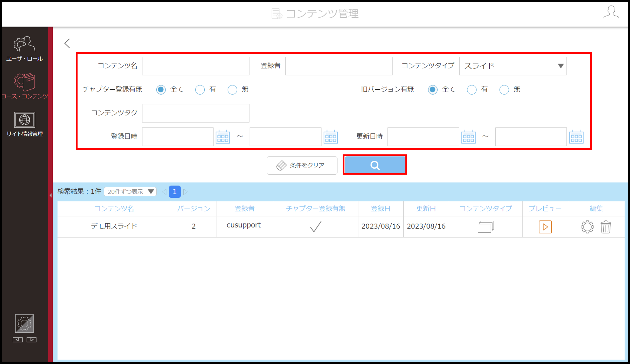Delete デモ用スライド with the trash icon
Viewport: 630px width, 364px height.
click(x=606, y=227)
